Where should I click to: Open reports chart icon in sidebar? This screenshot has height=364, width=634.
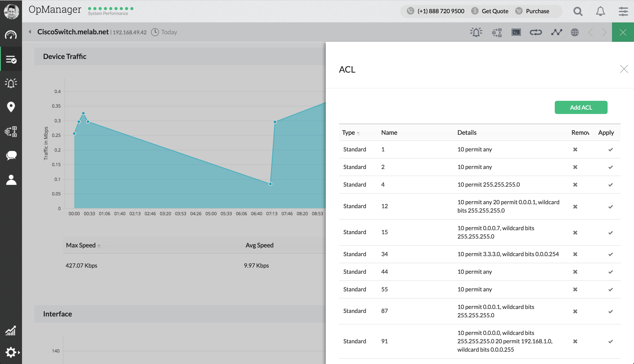(11, 331)
